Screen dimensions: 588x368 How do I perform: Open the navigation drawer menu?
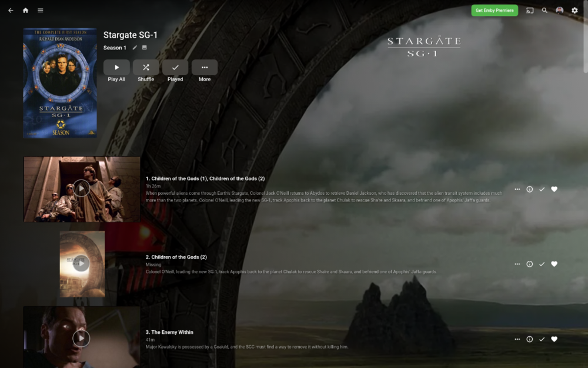point(40,10)
